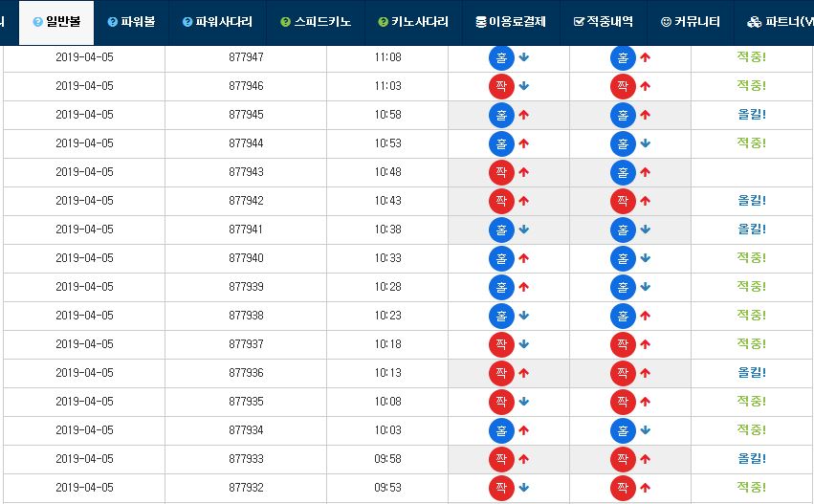Click the 올킬! result in row 877933
The height and width of the screenshot is (504, 814).
752,458
